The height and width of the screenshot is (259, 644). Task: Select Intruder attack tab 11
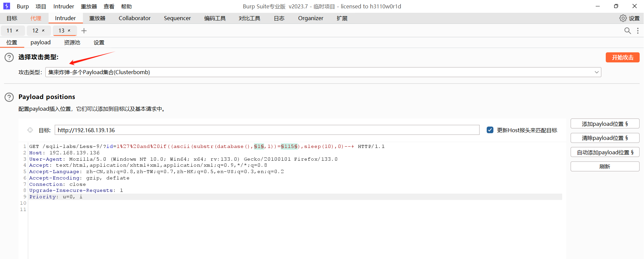[9, 31]
